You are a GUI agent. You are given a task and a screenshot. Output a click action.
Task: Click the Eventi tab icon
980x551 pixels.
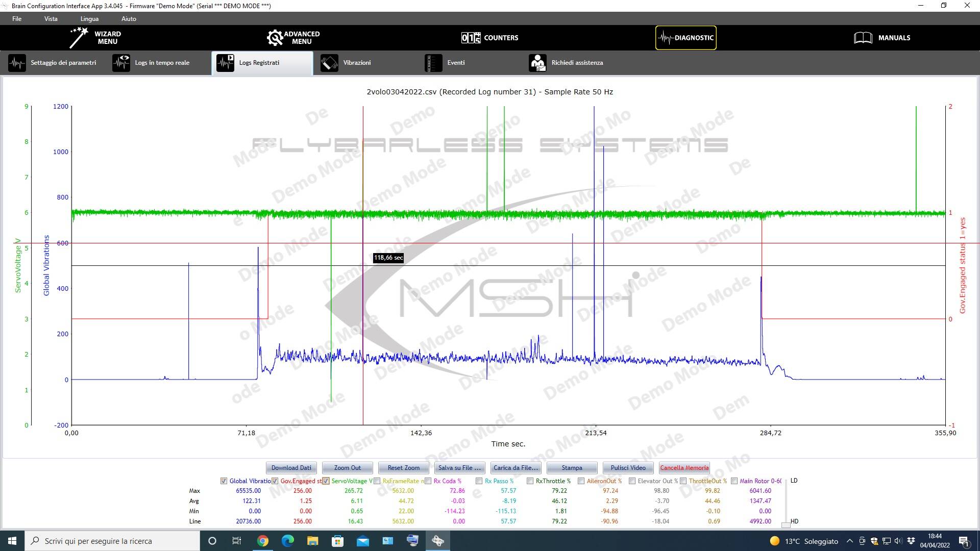click(433, 63)
